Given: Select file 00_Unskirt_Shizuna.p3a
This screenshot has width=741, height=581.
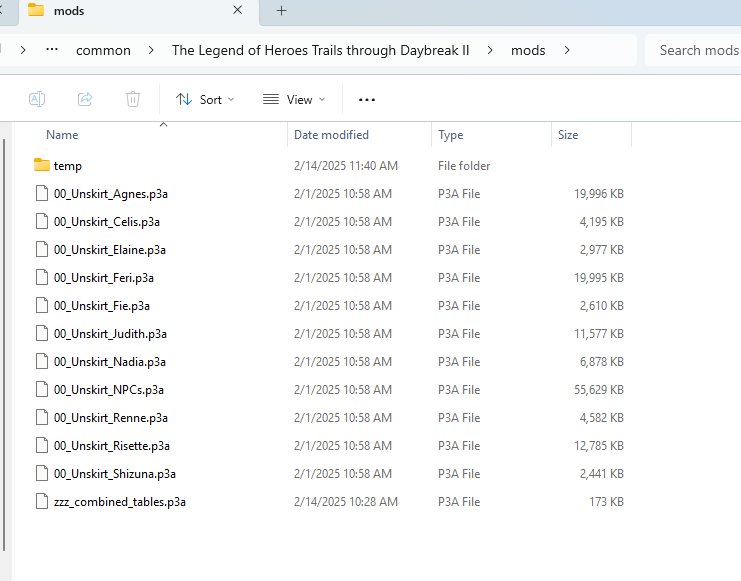Looking at the screenshot, I should click(115, 474).
